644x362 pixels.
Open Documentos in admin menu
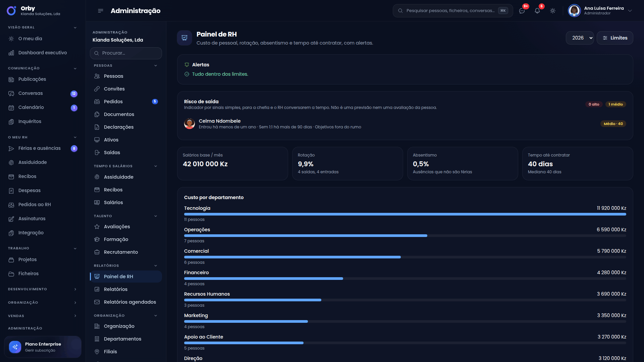(x=126, y=114)
